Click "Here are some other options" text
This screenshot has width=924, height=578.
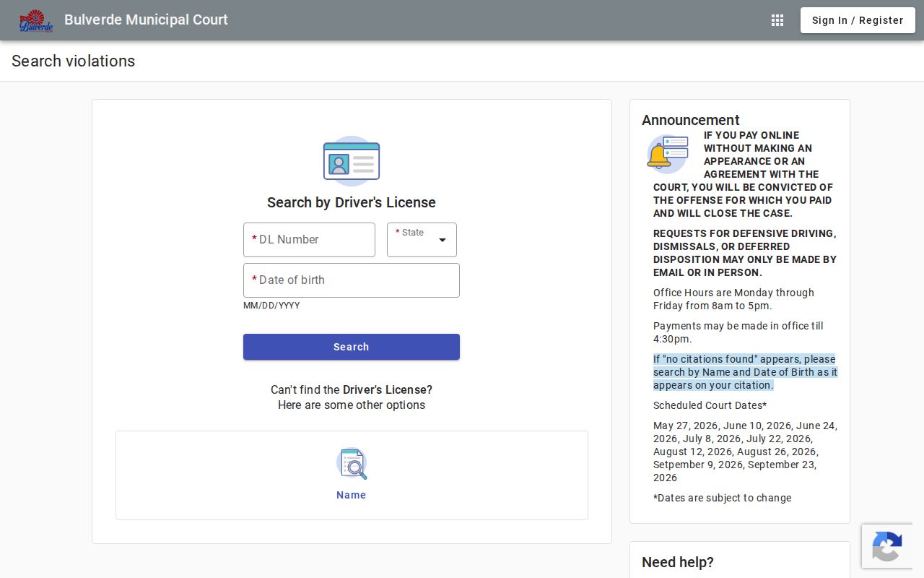point(352,405)
